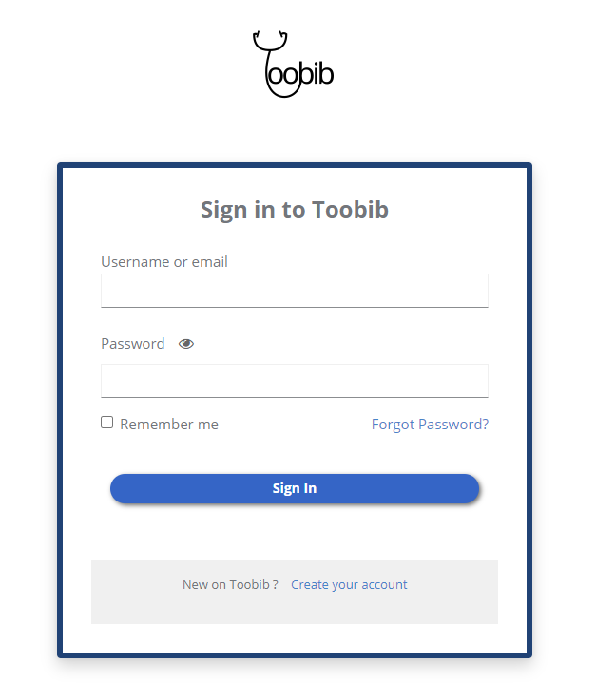Click the Toobib stethoscope logo
596x700 pixels.
pyautogui.click(x=294, y=66)
